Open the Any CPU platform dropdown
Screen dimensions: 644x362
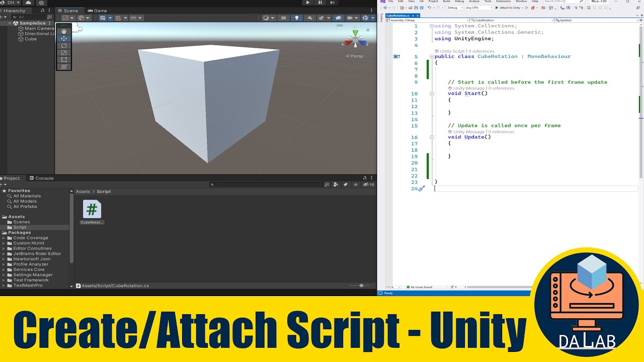tap(478, 8)
